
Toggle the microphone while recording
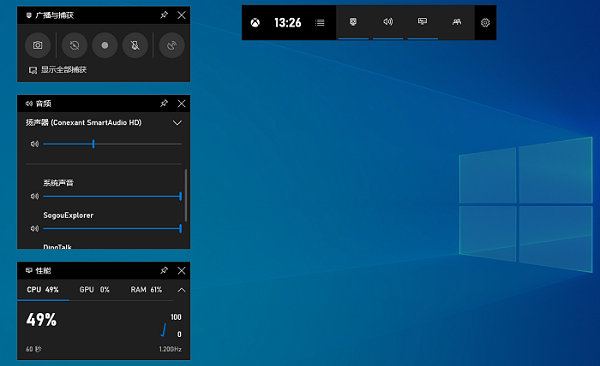(x=135, y=45)
